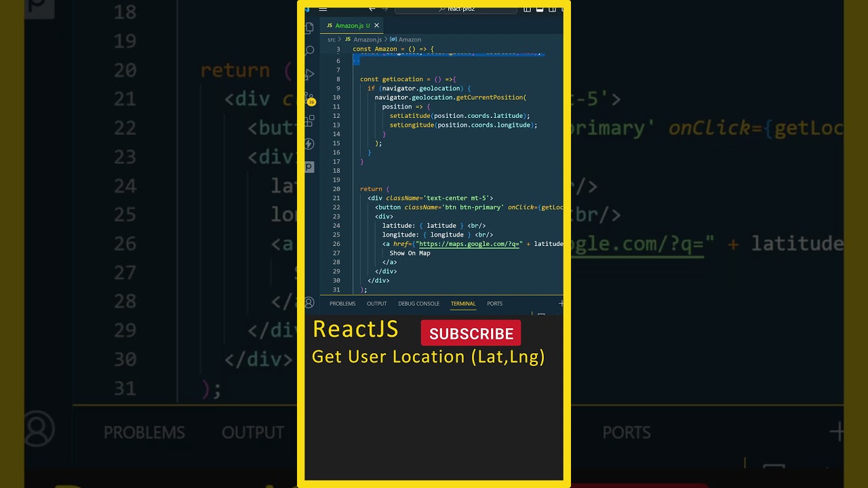Open the Search view in activity bar

coord(309,51)
